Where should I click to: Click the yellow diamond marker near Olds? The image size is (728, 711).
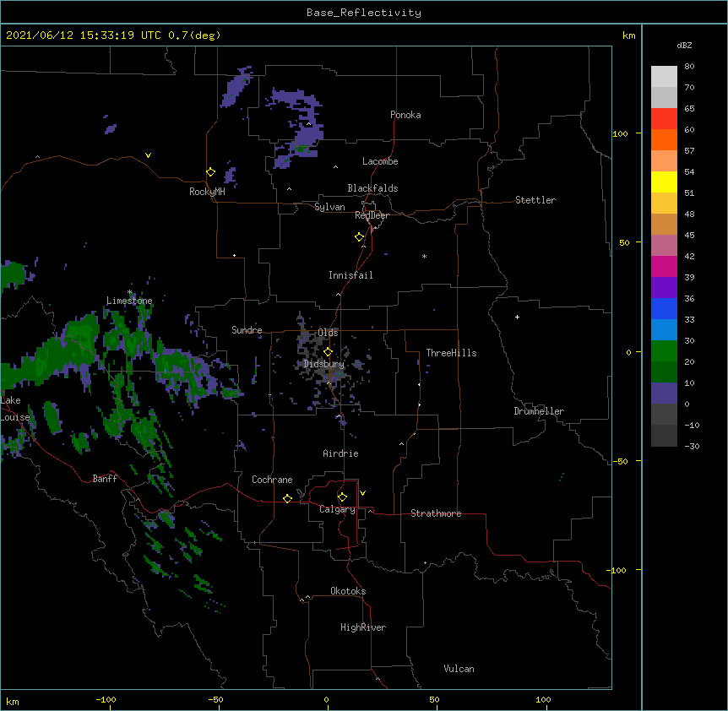[328, 351]
